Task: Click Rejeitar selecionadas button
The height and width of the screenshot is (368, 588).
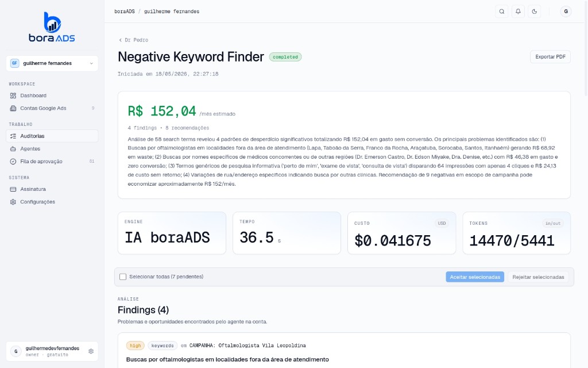Action: 538,277
